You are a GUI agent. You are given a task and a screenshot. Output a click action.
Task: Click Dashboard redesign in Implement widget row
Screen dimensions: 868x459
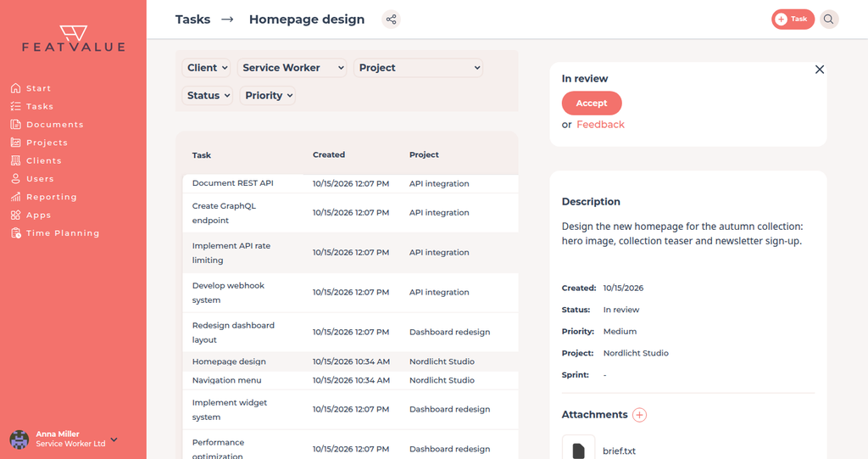click(x=449, y=409)
